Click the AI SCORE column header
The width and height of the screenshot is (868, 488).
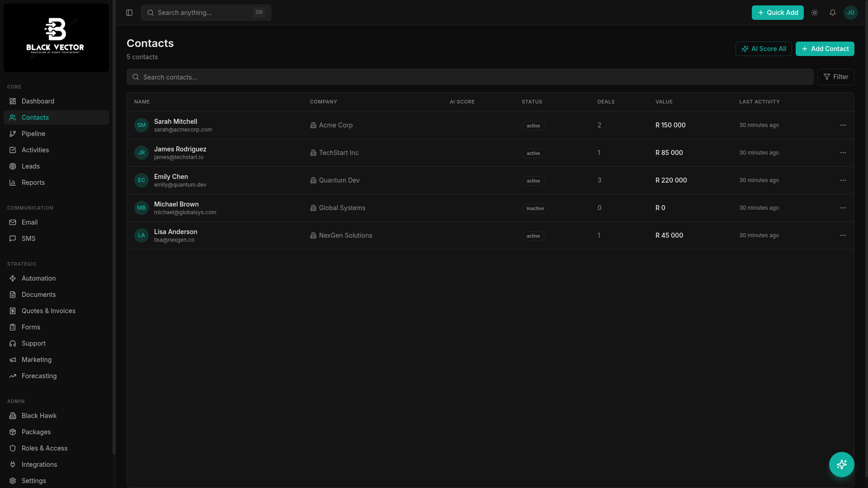coord(462,102)
